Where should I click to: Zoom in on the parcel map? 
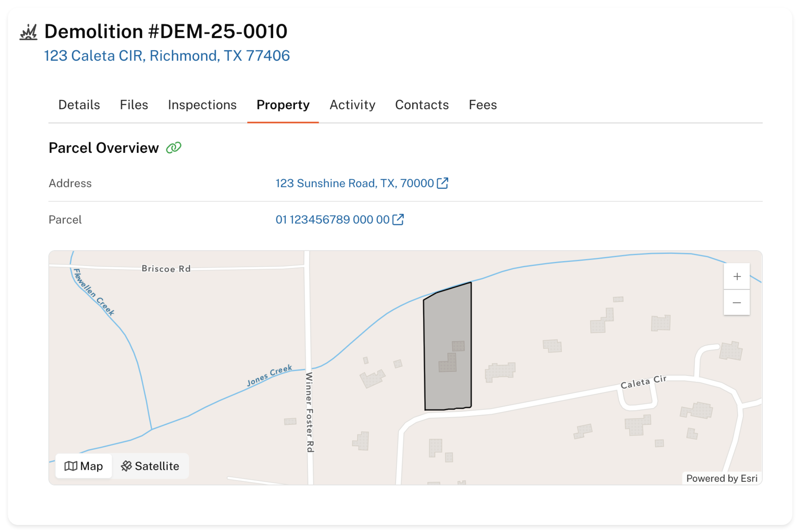click(x=737, y=276)
